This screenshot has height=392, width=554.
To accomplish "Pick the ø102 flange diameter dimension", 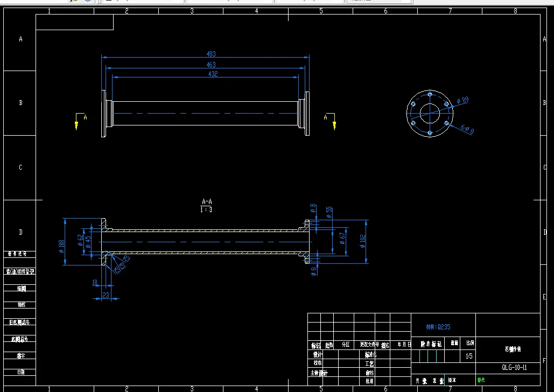I will (362, 241).
